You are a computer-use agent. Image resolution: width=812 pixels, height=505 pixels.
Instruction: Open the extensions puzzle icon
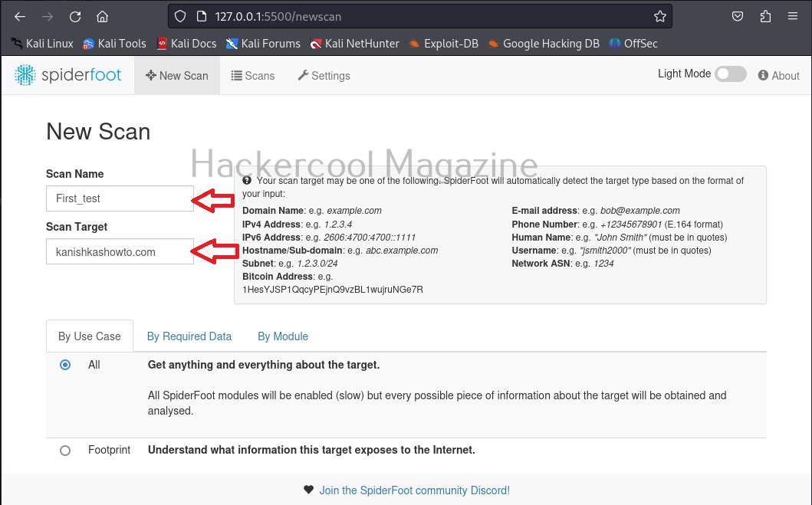(x=765, y=17)
